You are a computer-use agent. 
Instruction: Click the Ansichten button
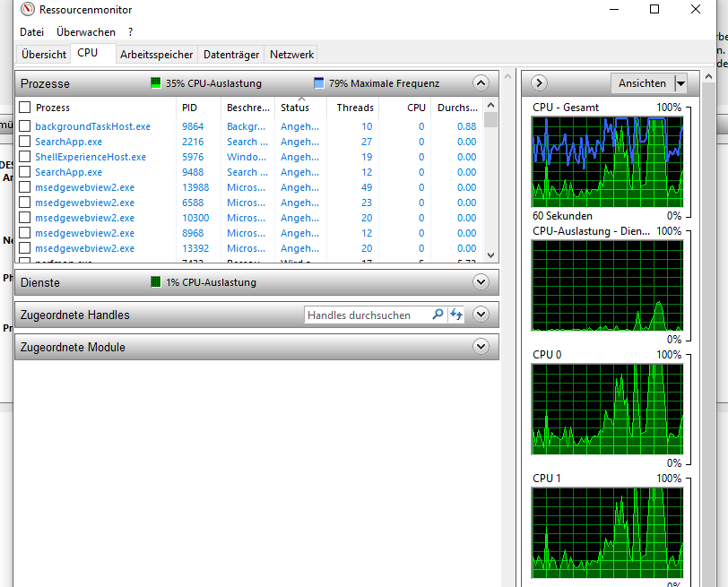[x=642, y=83]
